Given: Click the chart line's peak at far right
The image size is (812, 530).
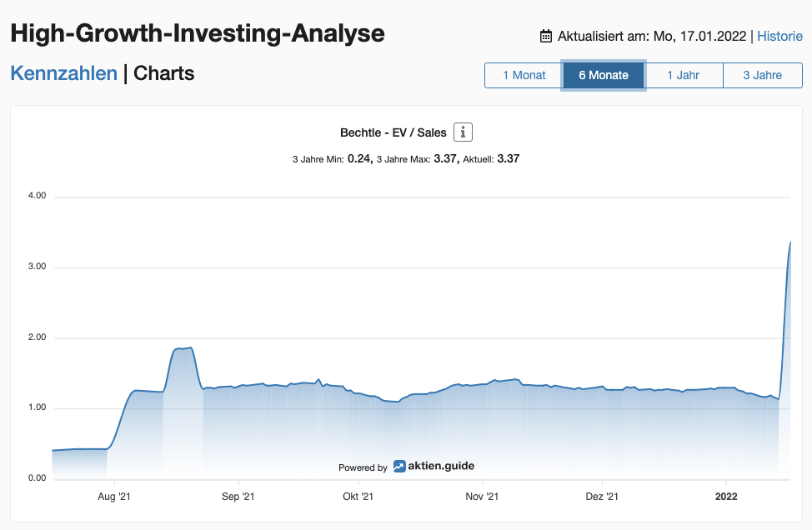Looking at the screenshot, I should pyautogui.click(x=790, y=242).
